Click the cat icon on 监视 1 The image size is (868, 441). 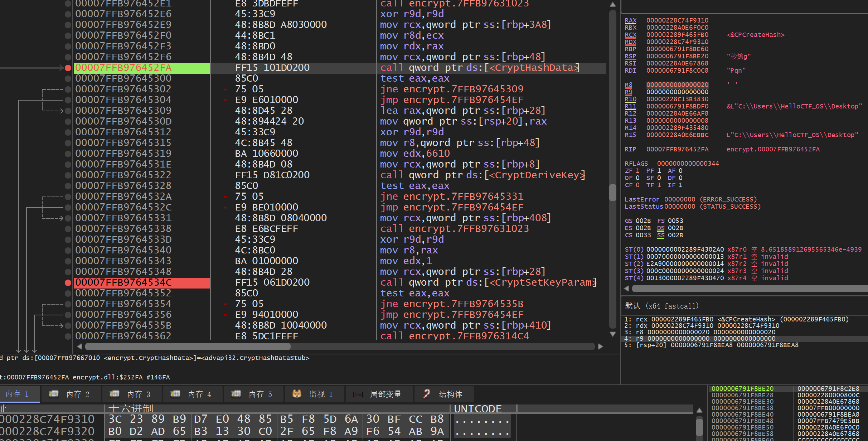[296, 394]
